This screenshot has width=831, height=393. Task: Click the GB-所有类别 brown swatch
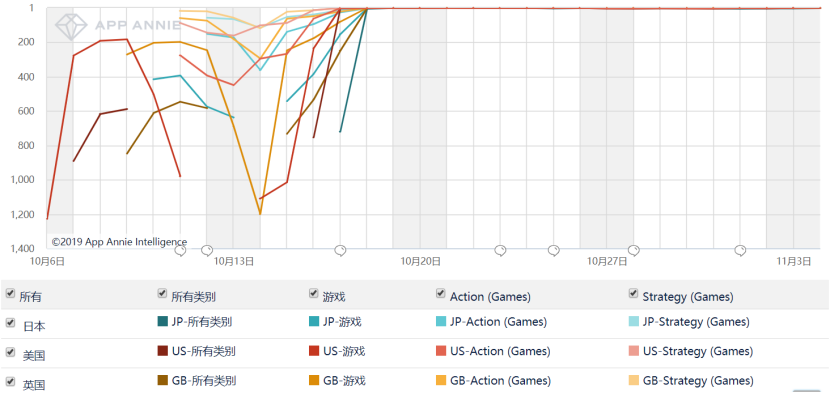(x=163, y=380)
